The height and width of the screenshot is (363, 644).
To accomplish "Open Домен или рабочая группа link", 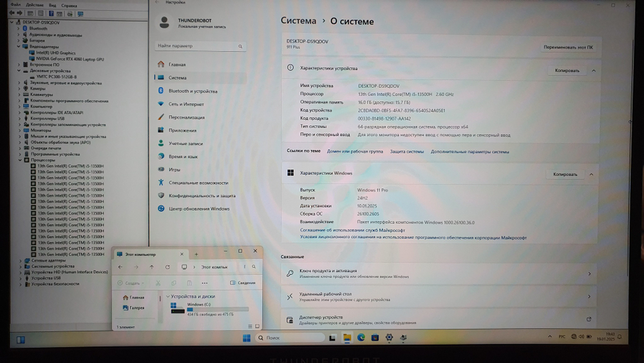I will (x=355, y=152).
